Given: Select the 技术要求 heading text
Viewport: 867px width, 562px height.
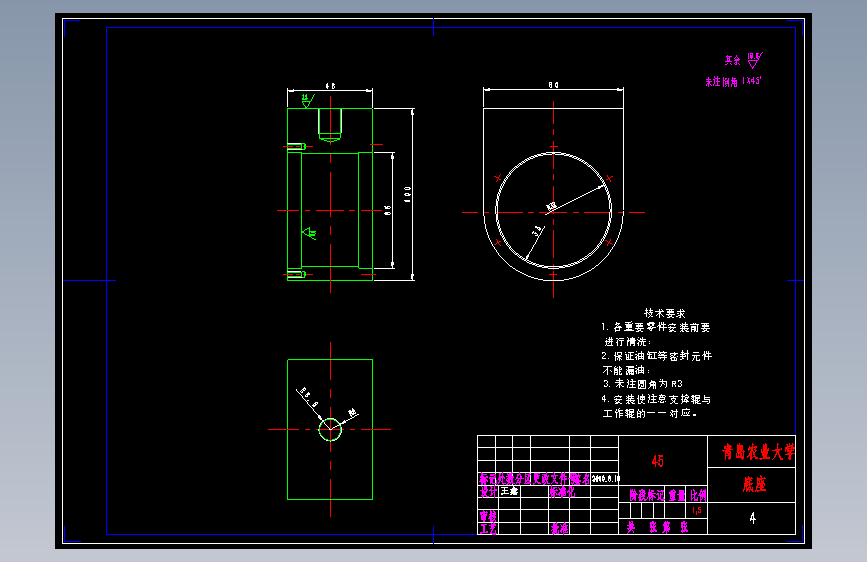Looking at the screenshot, I should (x=665, y=313).
